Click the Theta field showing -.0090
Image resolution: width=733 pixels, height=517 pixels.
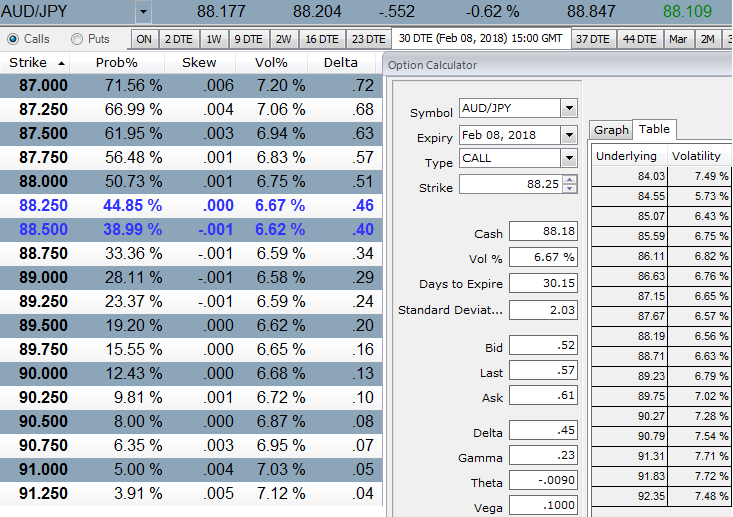coord(543,480)
